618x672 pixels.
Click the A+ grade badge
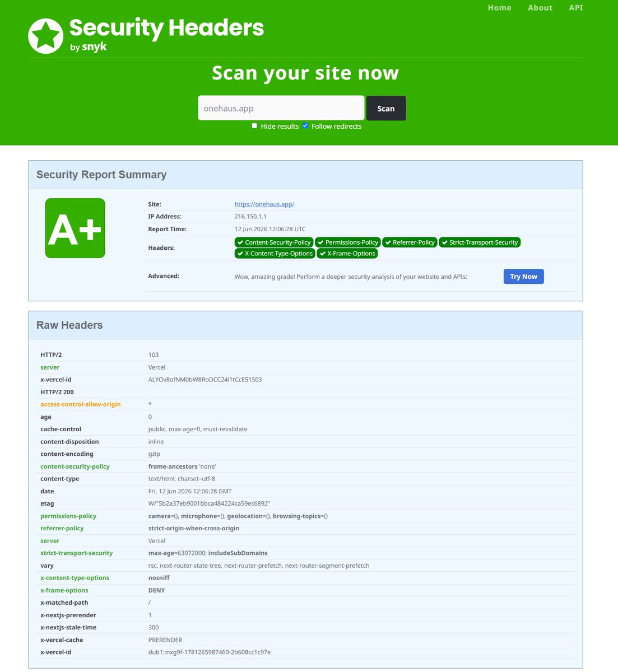click(x=75, y=228)
